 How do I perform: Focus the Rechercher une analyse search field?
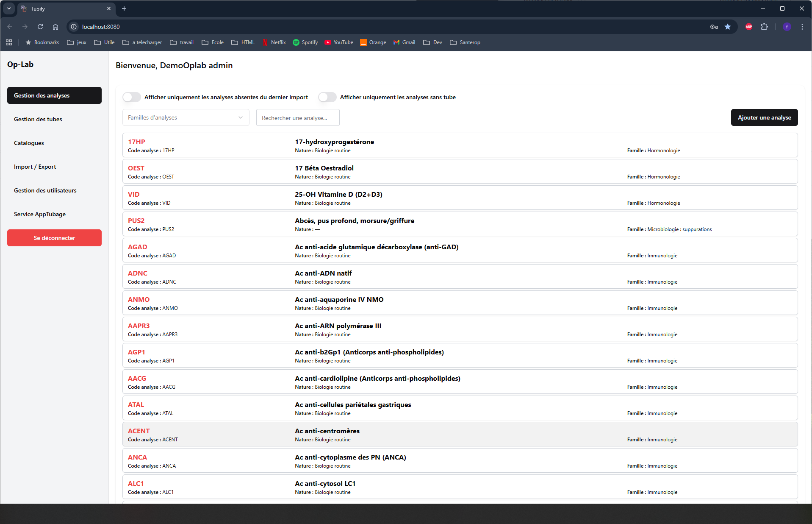click(x=297, y=118)
